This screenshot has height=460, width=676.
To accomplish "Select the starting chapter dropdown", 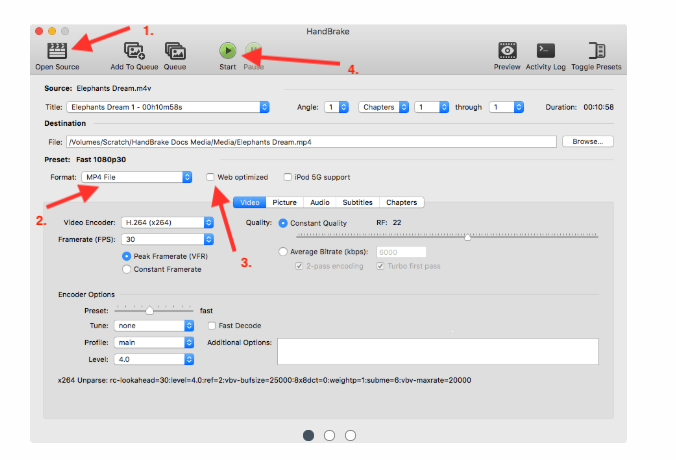I will coord(432,107).
